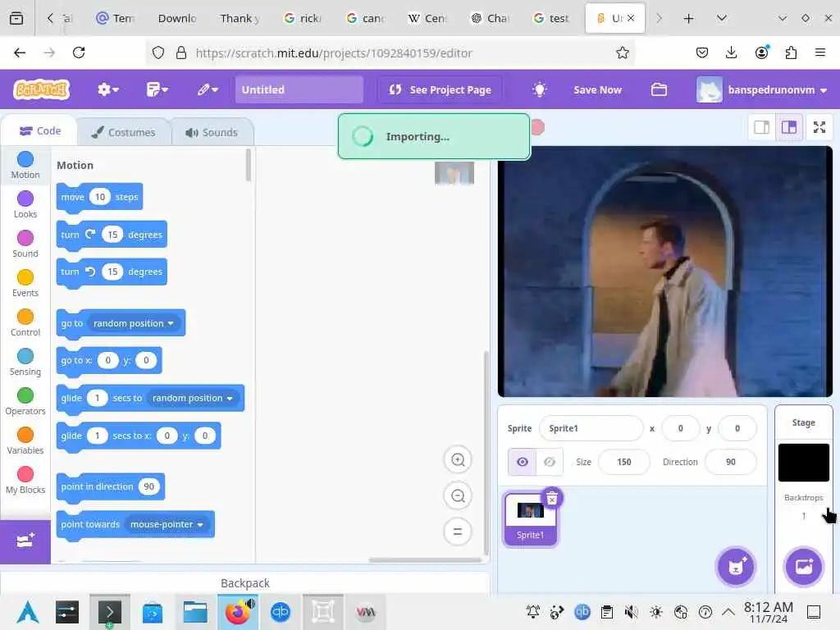Select the Sprite1 thumbnail
This screenshot has width=840, height=630.
(530, 519)
